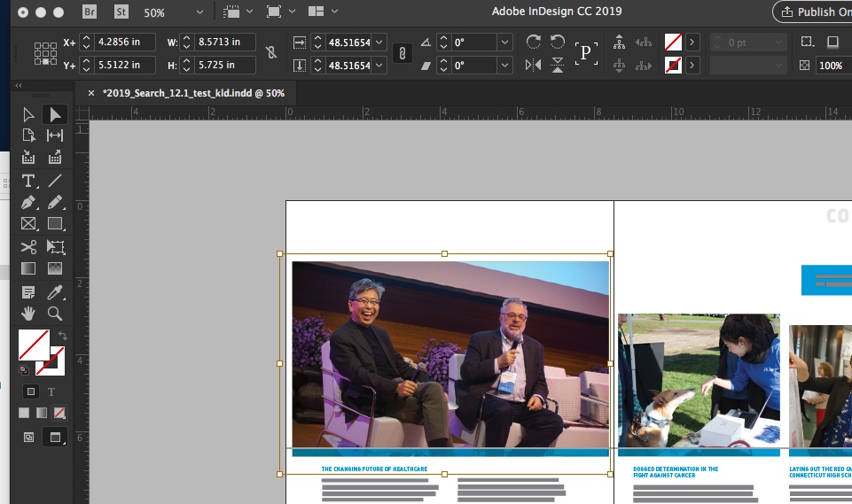Select the Rectangle Frame tool
Image resolution: width=852 pixels, height=504 pixels.
28,224
